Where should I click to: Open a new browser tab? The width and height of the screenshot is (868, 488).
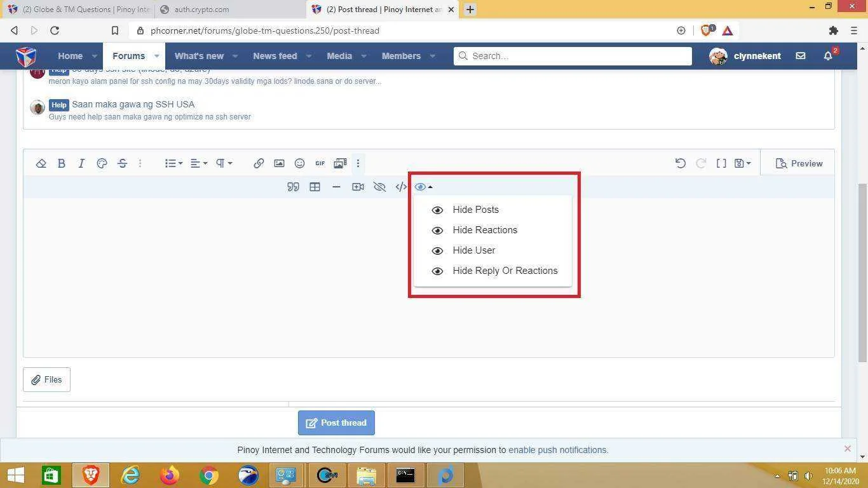(470, 10)
